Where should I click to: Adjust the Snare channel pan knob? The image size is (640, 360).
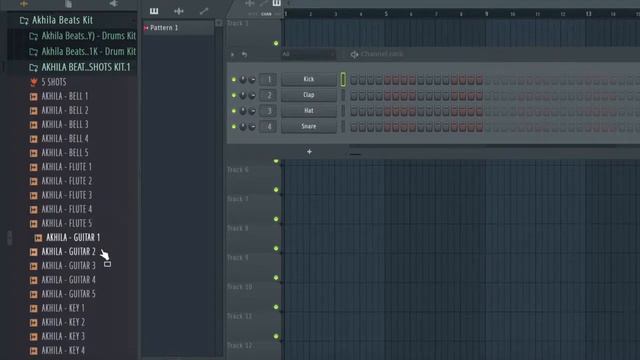tap(243, 127)
